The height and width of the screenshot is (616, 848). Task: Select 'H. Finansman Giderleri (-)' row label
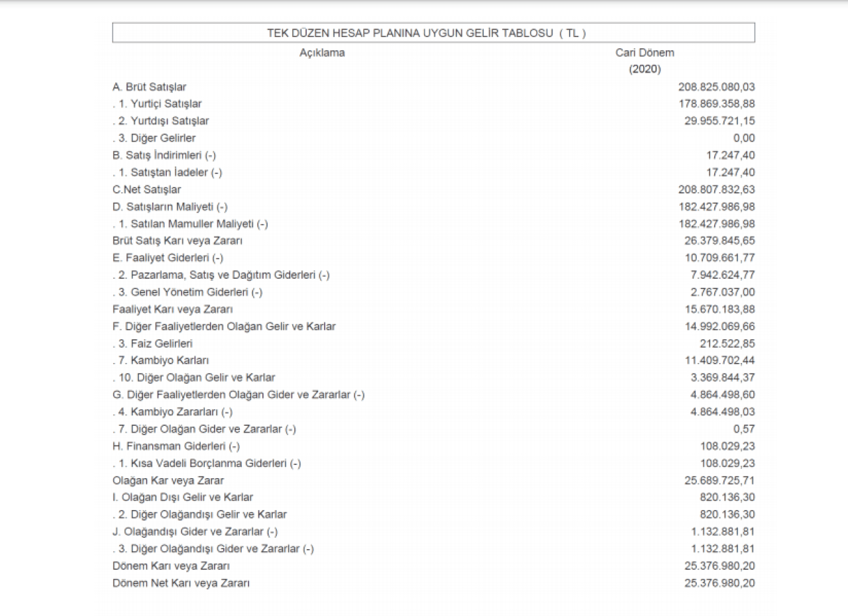[x=176, y=446]
